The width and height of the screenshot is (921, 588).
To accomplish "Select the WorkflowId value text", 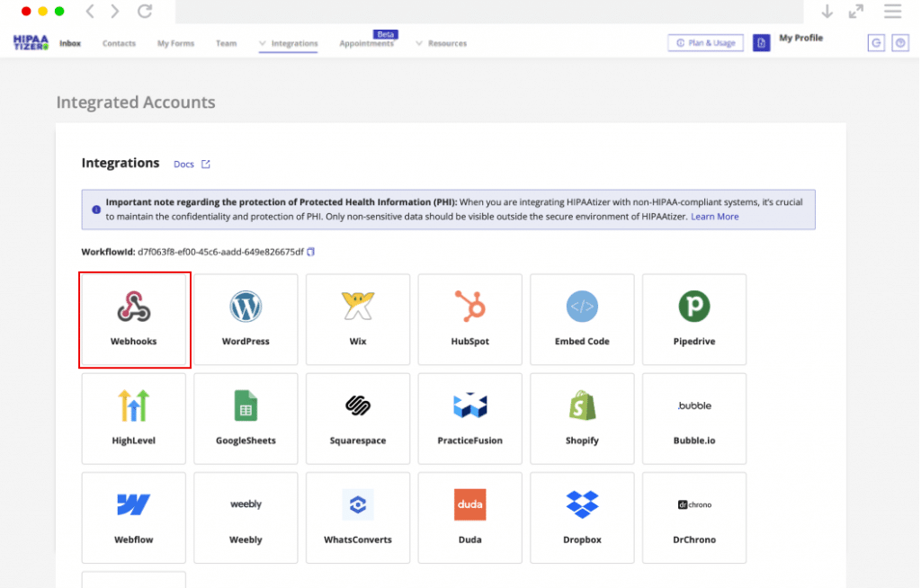I will coord(220,252).
